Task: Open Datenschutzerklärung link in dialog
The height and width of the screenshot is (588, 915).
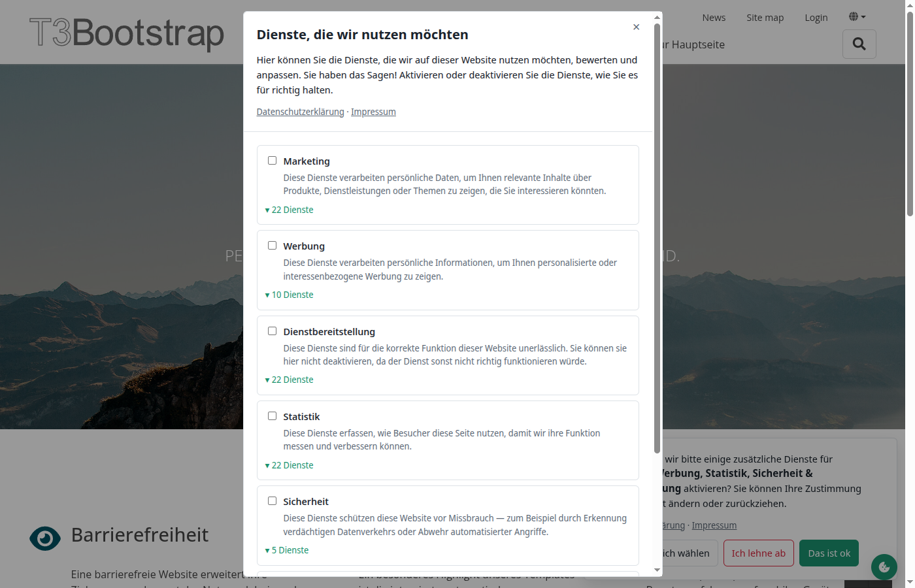Action: click(x=300, y=112)
